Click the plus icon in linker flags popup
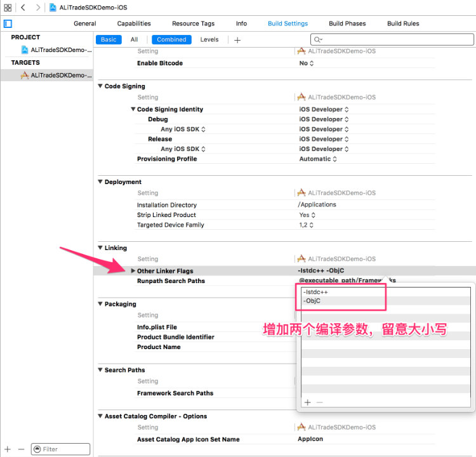This screenshot has height=457, width=476. [307, 402]
